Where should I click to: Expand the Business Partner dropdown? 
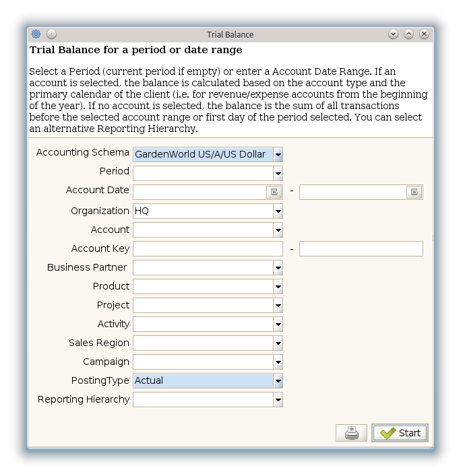tap(278, 267)
